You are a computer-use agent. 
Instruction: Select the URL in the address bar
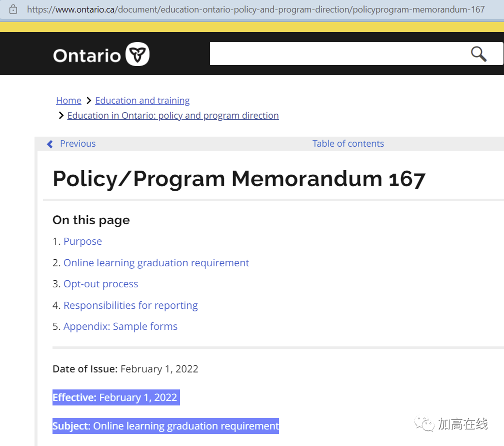[255, 10]
